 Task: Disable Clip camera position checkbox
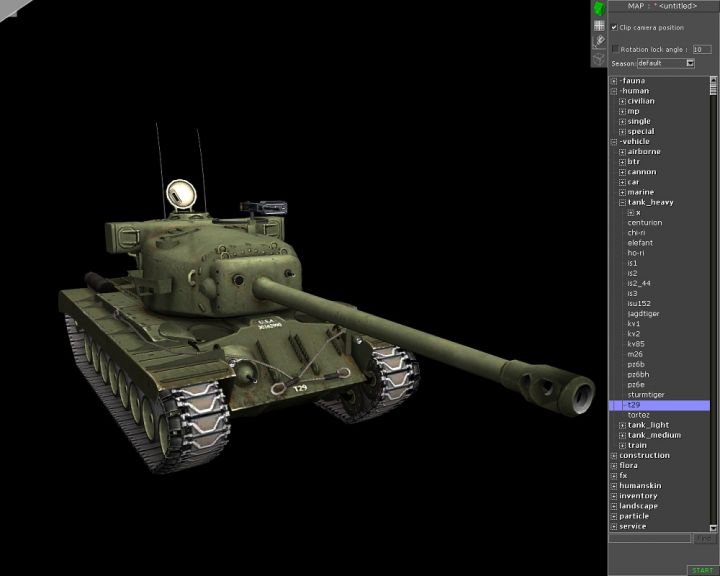click(x=614, y=28)
